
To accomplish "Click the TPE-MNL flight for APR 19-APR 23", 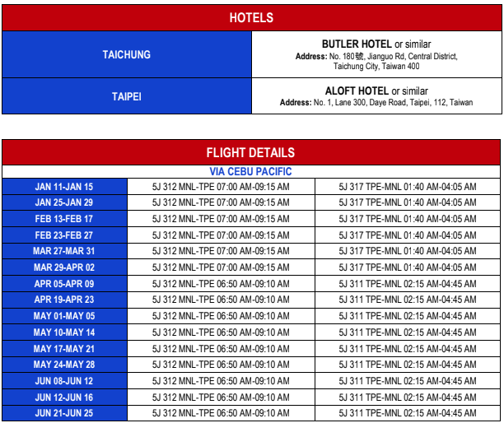I will point(407,300).
